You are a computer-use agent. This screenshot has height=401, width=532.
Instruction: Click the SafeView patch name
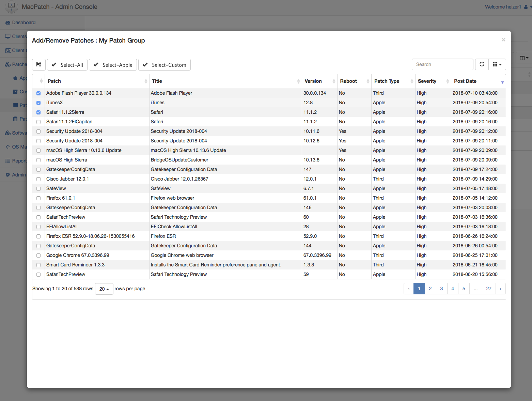click(56, 188)
